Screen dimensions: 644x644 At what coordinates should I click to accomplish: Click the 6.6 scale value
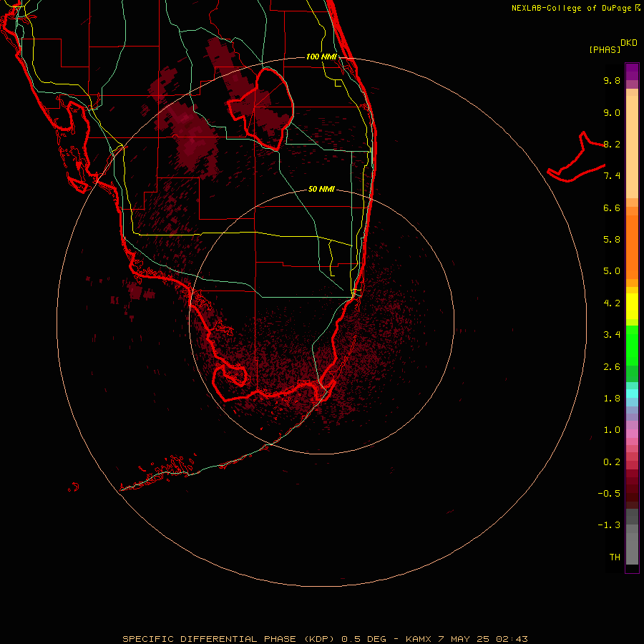pyautogui.click(x=612, y=208)
